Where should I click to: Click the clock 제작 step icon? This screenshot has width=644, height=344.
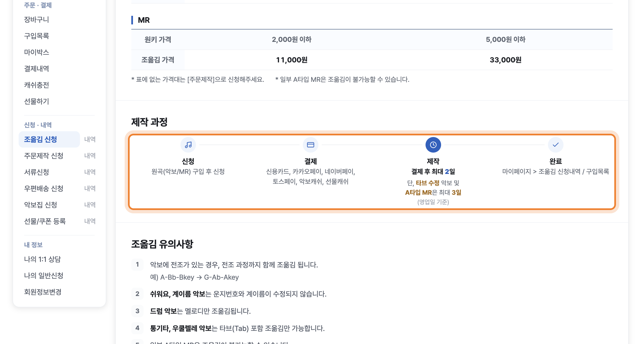[433, 145]
